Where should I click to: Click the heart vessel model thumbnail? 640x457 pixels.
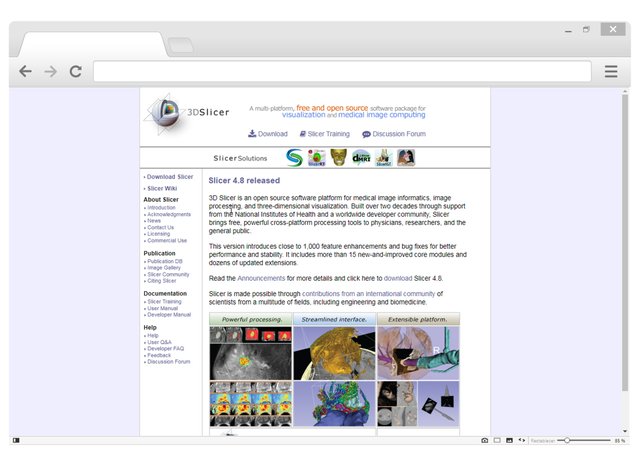418,353
